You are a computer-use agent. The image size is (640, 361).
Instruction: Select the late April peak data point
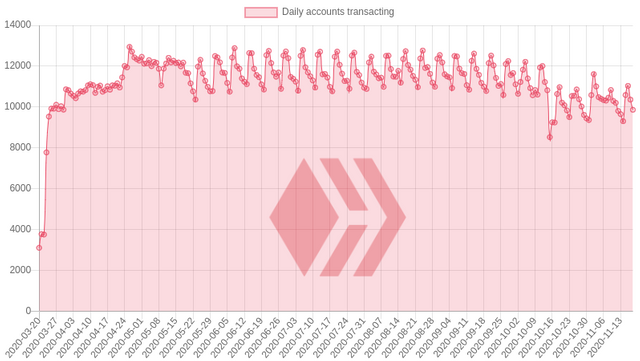coord(129,47)
